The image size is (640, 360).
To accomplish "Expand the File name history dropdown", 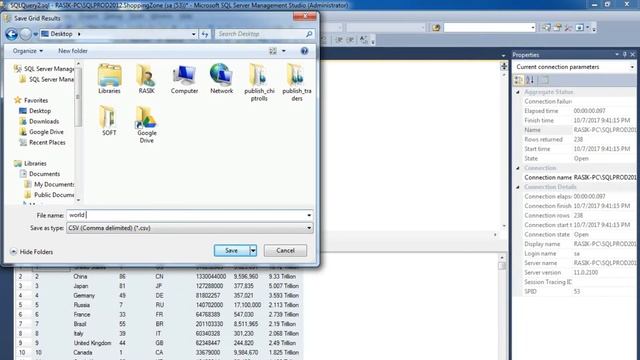I will [x=309, y=215].
